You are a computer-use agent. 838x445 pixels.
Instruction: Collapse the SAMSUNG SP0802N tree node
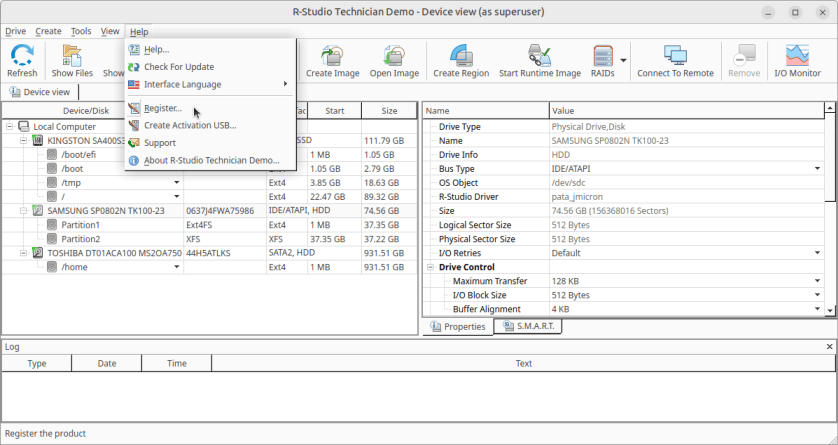(x=24, y=210)
